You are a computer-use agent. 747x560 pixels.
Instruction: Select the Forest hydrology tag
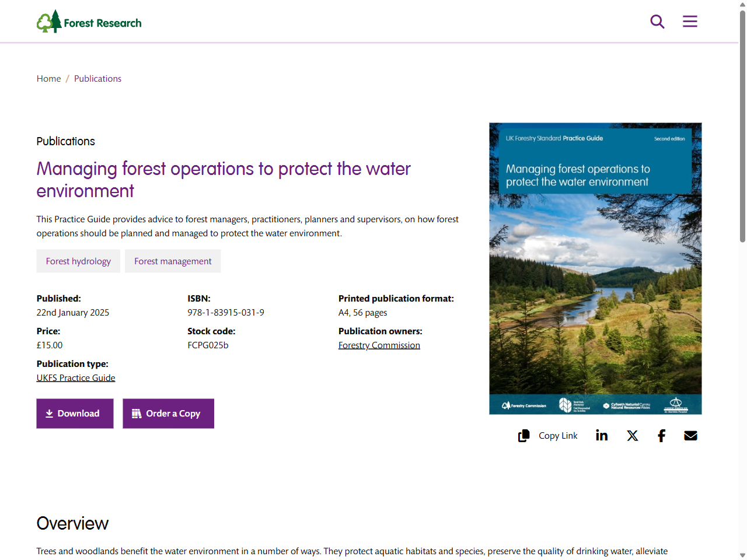pos(78,261)
